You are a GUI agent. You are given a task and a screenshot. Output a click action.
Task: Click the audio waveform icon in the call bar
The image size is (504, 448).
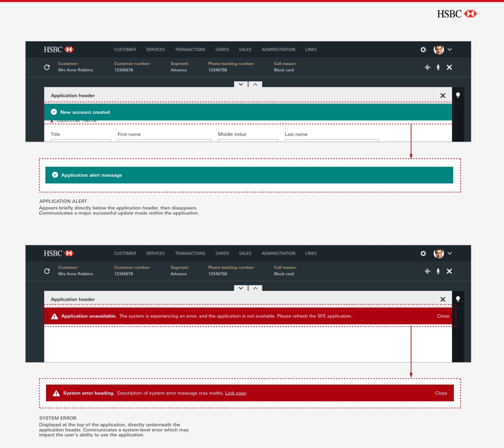(427, 67)
